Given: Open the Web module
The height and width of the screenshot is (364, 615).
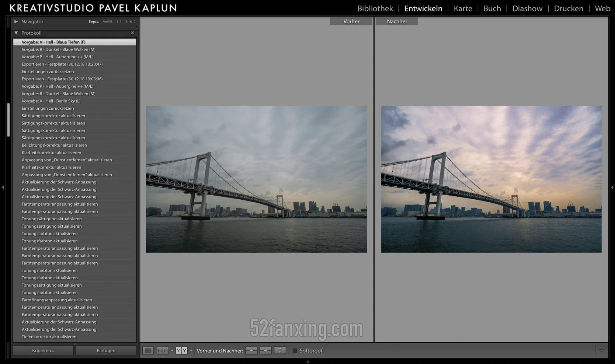Looking at the screenshot, I should point(602,8).
